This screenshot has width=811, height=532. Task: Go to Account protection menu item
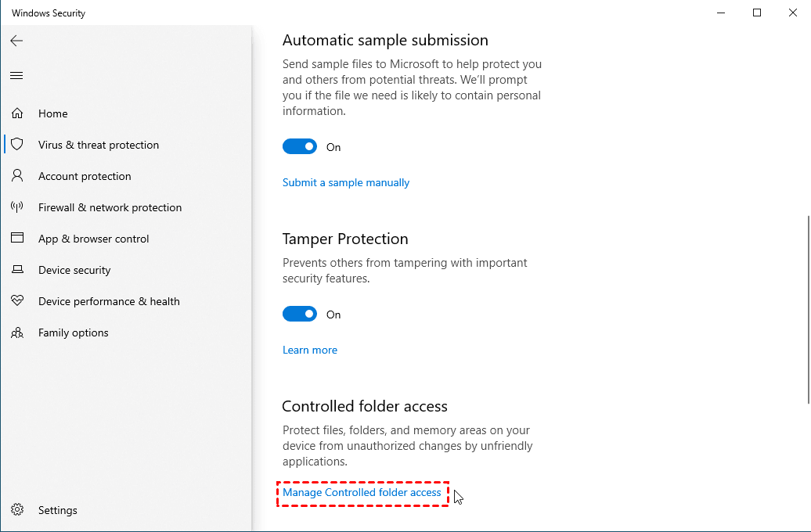85,176
